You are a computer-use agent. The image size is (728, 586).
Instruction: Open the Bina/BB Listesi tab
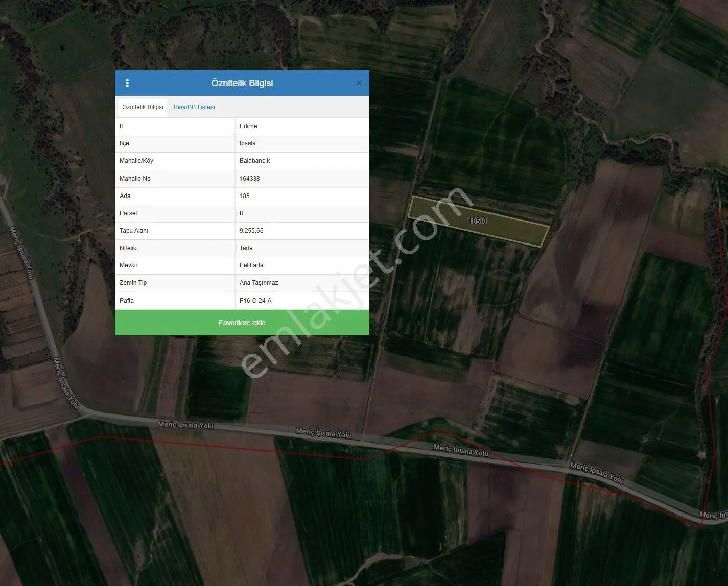tap(194, 107)
